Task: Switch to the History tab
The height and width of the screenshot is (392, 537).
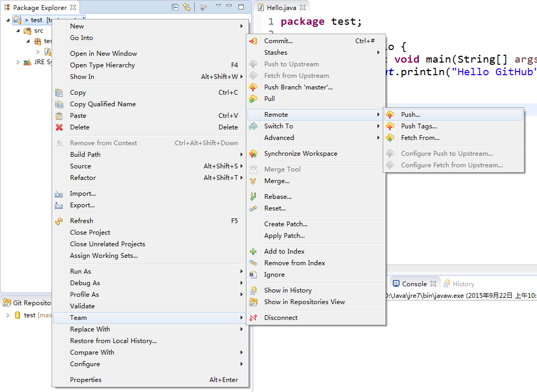Action: 463,284
